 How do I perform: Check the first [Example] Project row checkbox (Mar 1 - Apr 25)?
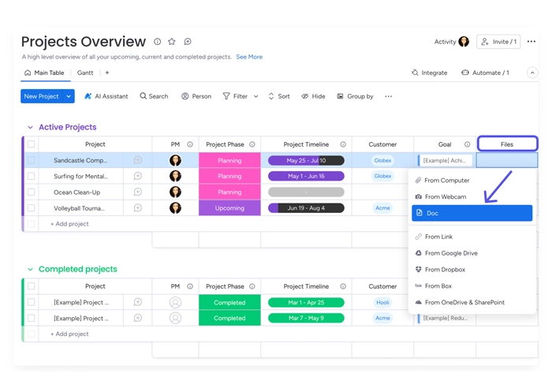tap(32, 302)
